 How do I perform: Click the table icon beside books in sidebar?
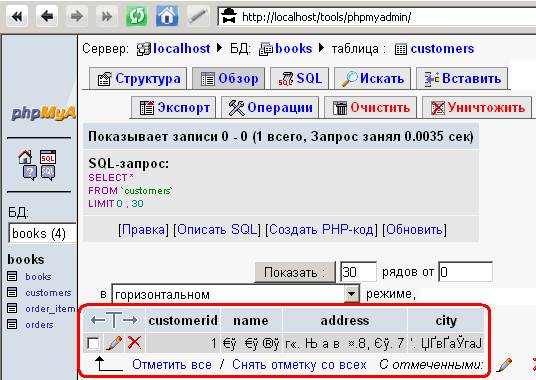coord(12,276)
